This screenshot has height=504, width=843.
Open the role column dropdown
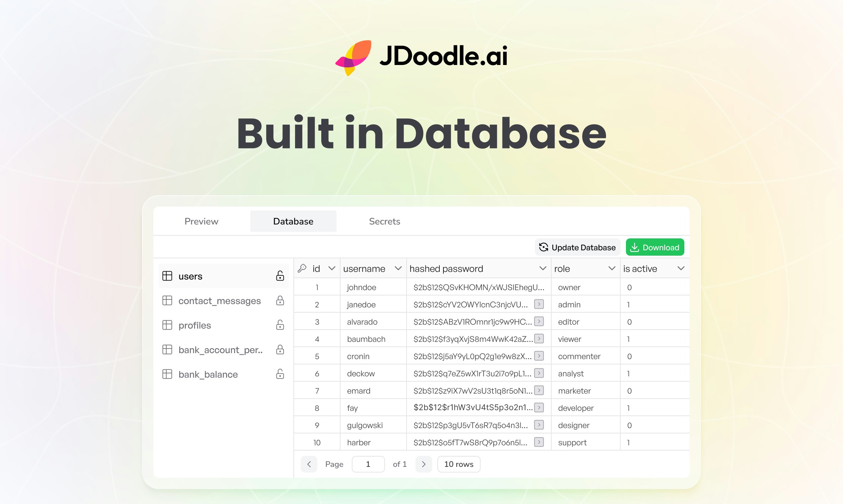click(612, 268)
